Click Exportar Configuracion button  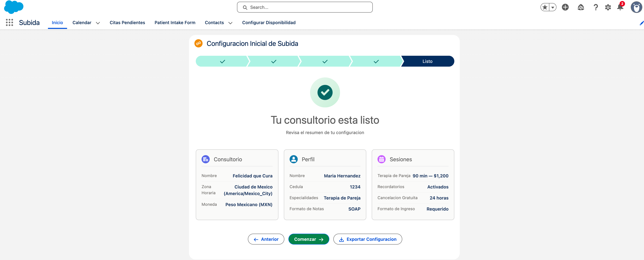(367, 239)
